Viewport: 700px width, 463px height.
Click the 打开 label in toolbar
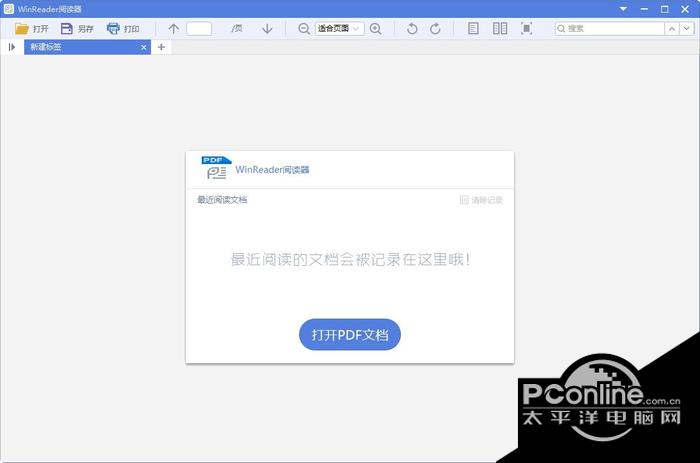tap(40, 29)
